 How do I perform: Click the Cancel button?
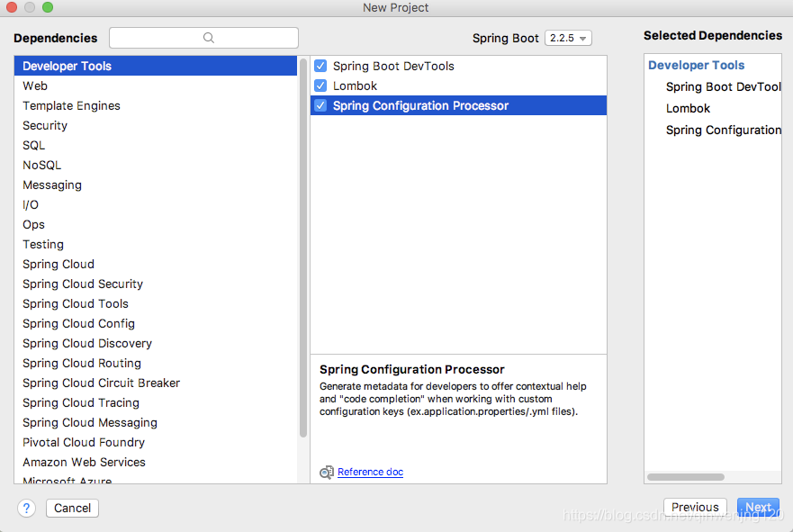tap(72, 508)
